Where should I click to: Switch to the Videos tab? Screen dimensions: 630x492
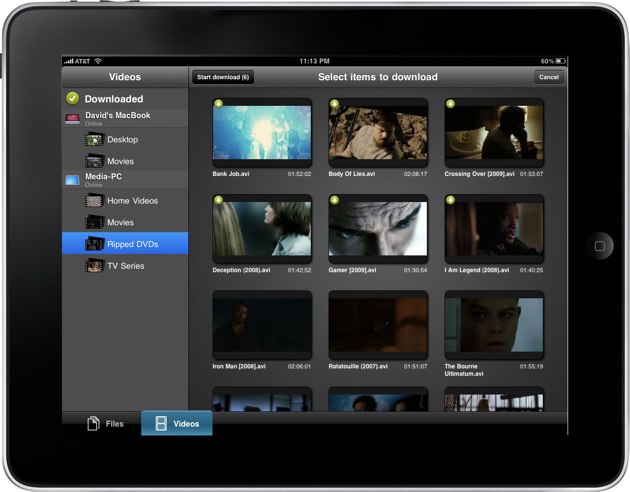(x=176, y=423)
